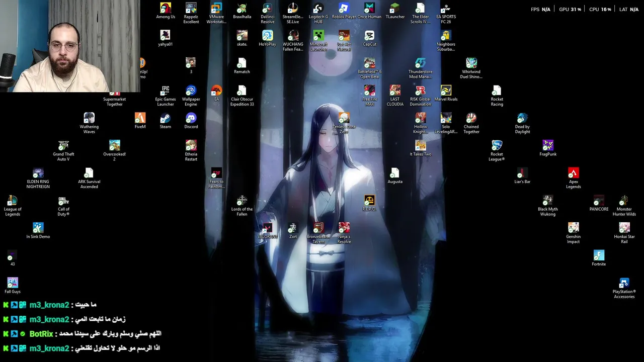
Task: Open ELDEN RING NIGHTREIGN shortcut
Action: coord(38,178)
